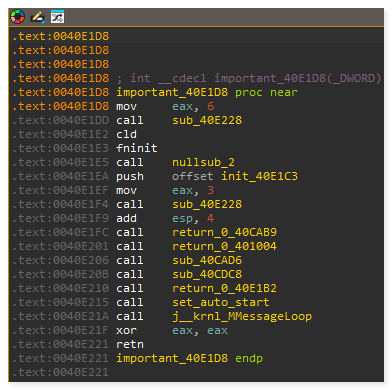Click address .text:0040E206
This screenshot has width=392, height=390.
pyautogui.click(x=60, y=260)
